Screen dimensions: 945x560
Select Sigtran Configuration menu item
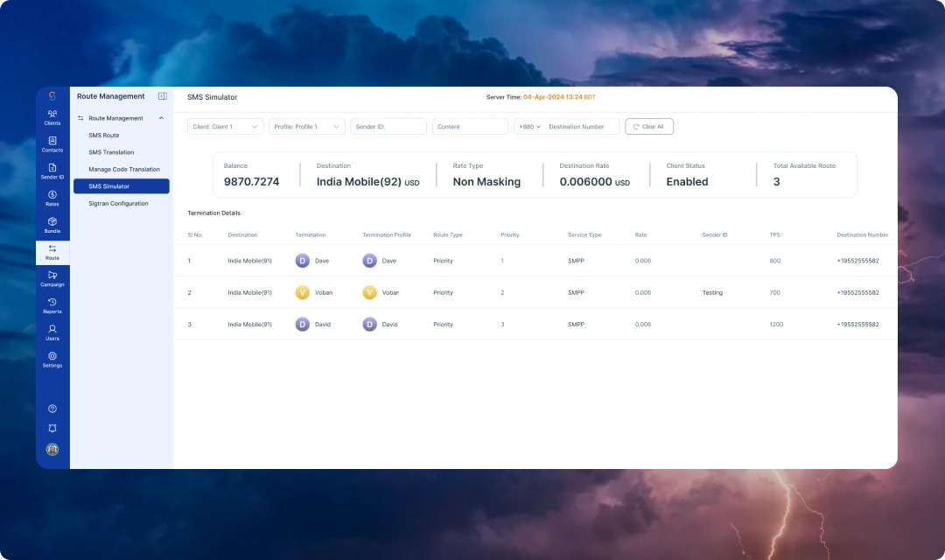[x=118, y=203]
